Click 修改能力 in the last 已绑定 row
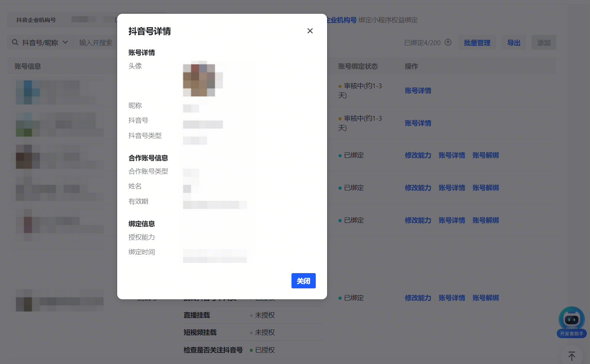 [x=418, y=298]
